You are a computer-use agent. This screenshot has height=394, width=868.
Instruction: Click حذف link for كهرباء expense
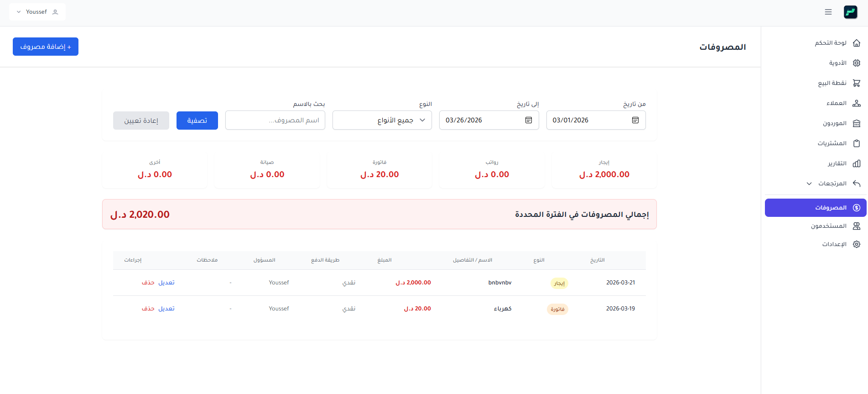point(148,309)
